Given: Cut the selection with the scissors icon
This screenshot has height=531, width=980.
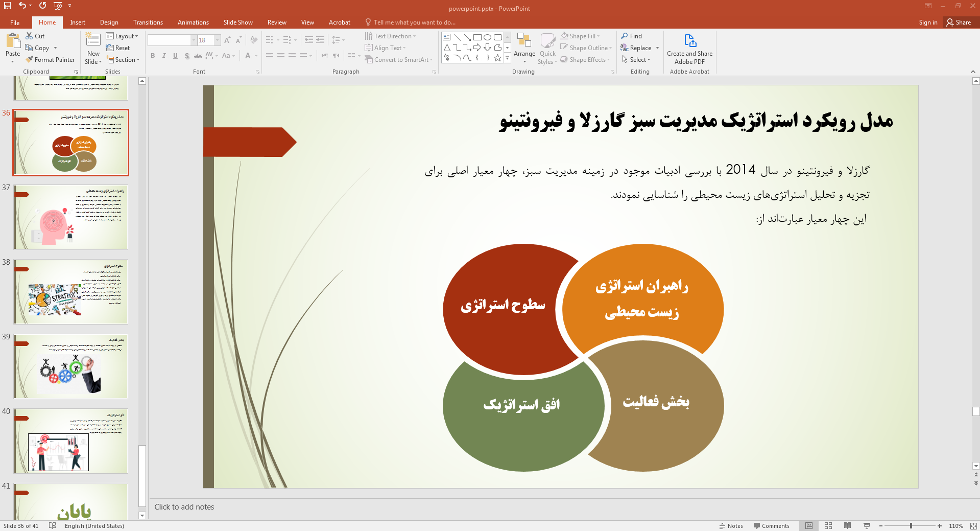Looking at the screenshot, I should (35, 36).
